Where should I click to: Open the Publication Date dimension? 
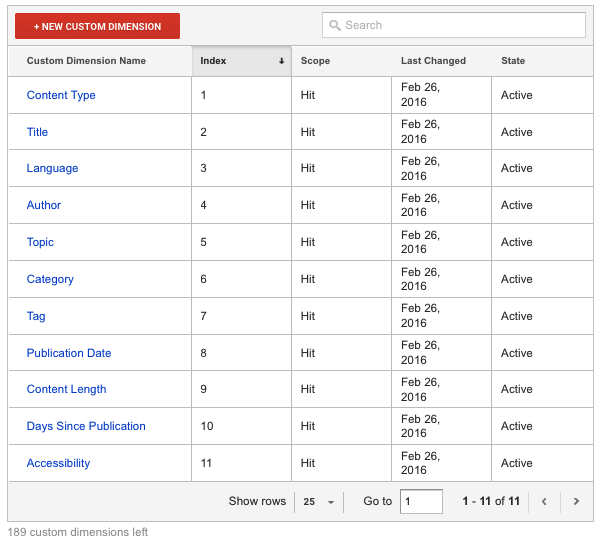(69, 353)
